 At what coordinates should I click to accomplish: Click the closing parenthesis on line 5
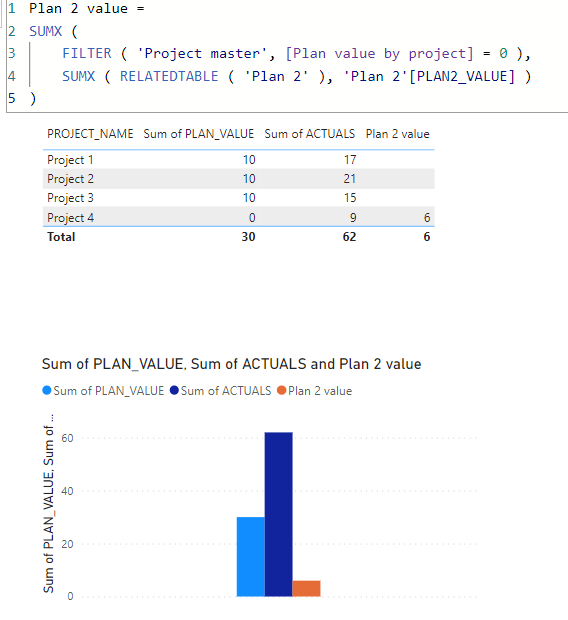32,98
